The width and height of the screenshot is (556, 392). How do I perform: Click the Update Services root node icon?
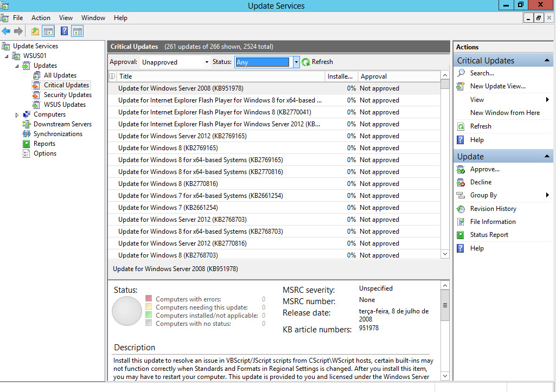click(x=5, y=46)
